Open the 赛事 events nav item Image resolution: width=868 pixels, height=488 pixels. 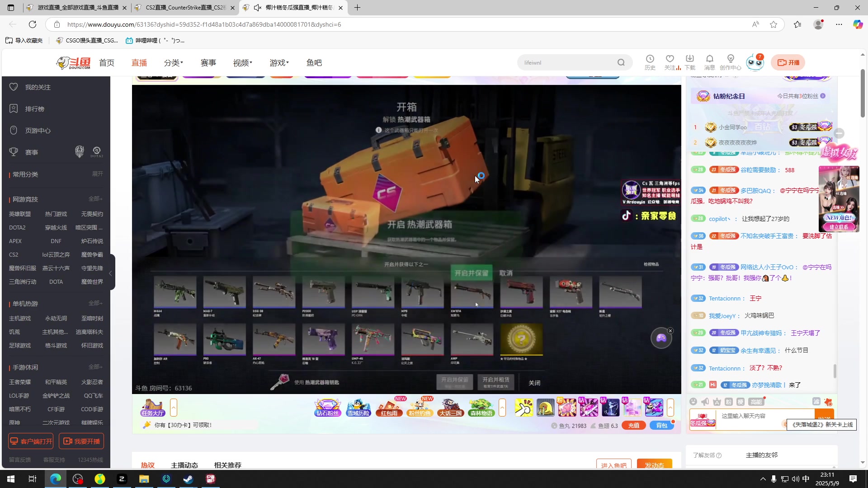click(208, 63)
